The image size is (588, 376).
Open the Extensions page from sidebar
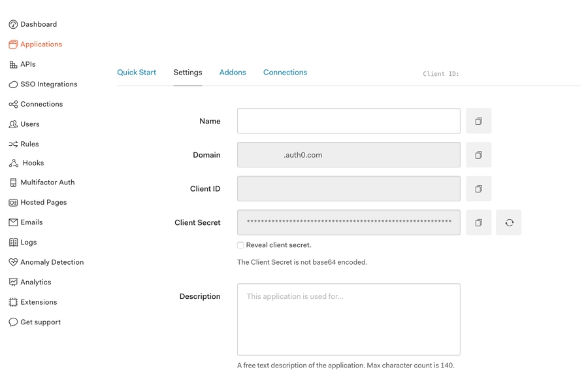(39, 302)
